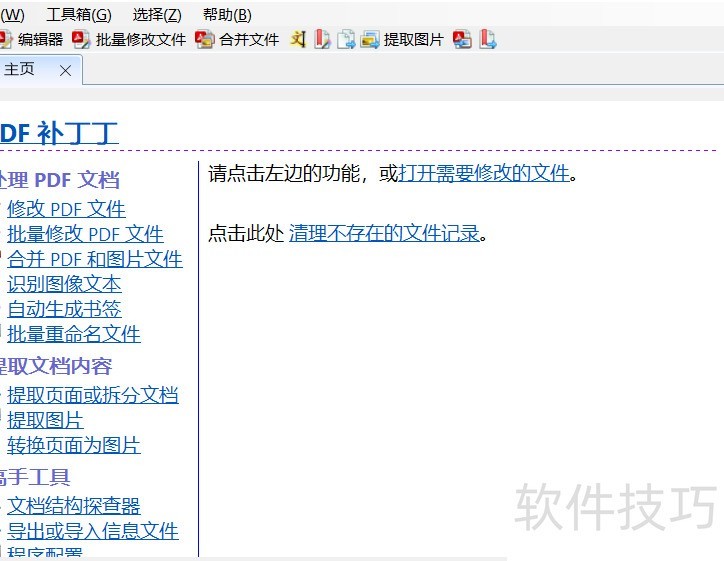Viewport: 724px width, 561px height.
Task: Open the 提取图片 sidebar link
Action: [x=45, y=420]
